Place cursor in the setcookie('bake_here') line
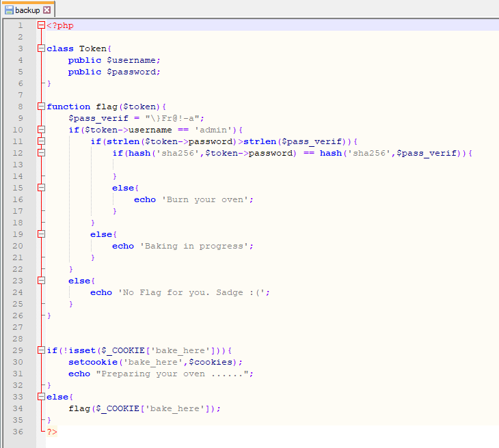Image resolution: width=499 pixels, height=448 pixels. pos(155,362)
